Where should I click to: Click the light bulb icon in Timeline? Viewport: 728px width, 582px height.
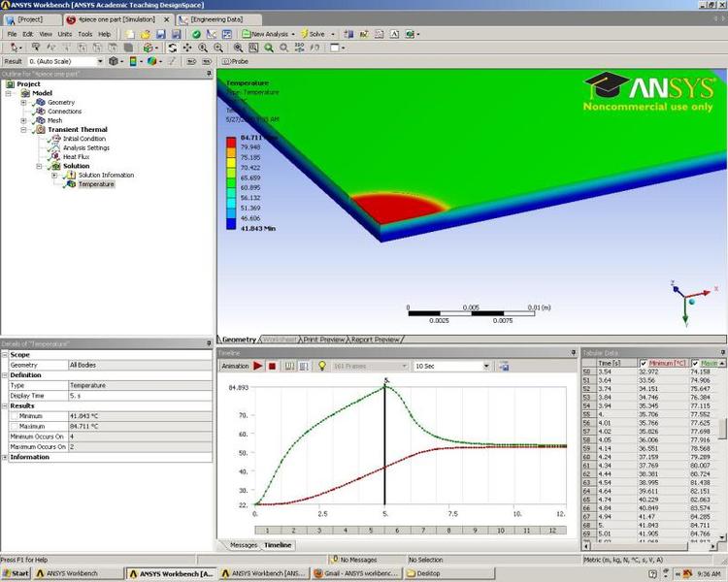pyautogui.click(x=321, y=367)
